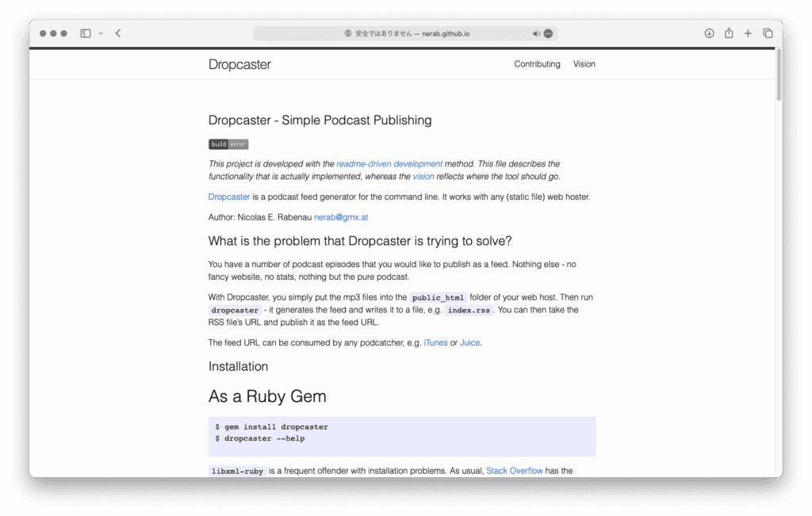The image size is (812, 516).
Task: Follow the readme-driven development link
Action: coord(389,164)
